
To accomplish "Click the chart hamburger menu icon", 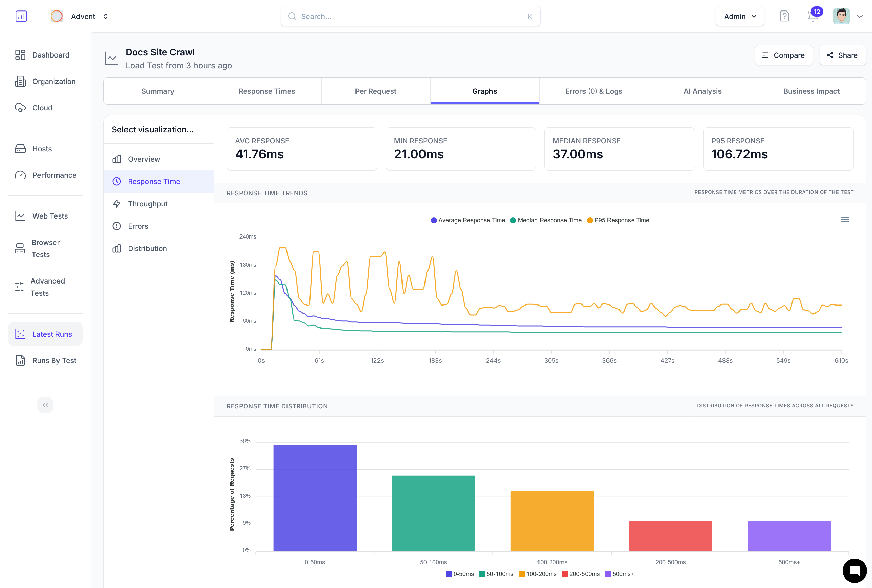I will click(845, 219).
